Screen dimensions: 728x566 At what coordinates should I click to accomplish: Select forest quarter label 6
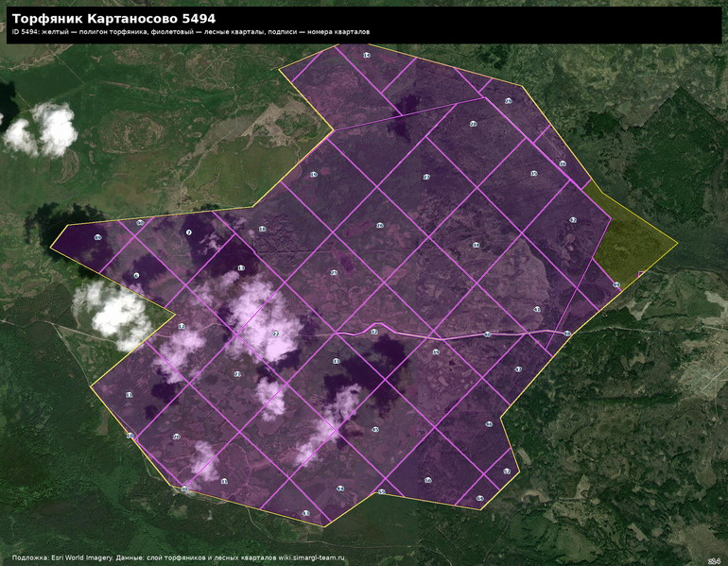pyautogui.click(x=136, y=276)
